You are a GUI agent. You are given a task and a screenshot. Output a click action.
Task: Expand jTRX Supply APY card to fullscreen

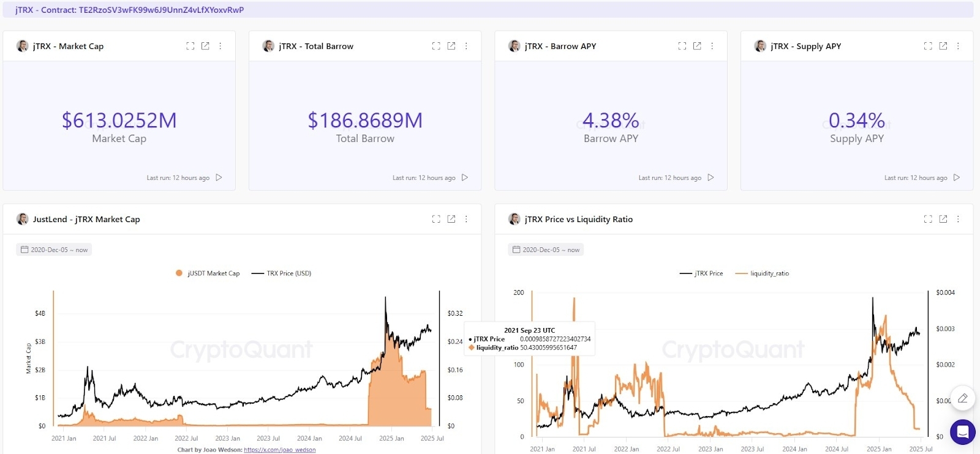tap(928, 46)
